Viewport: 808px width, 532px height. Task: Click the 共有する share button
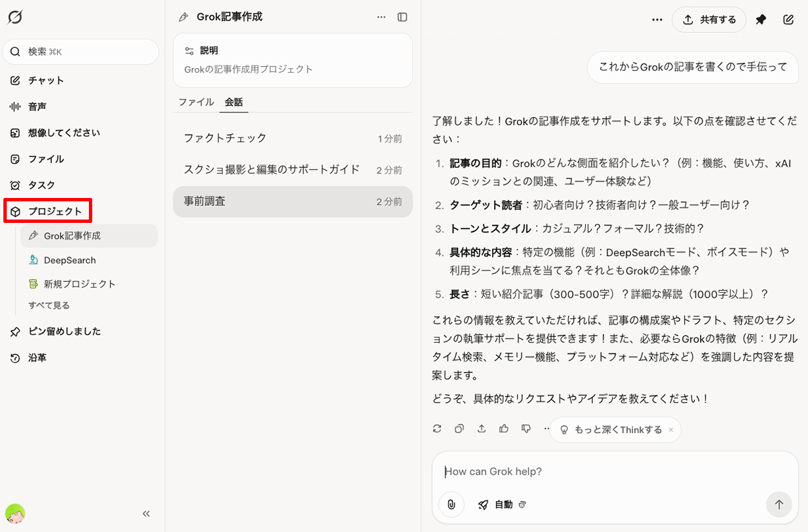coord(709,20)
